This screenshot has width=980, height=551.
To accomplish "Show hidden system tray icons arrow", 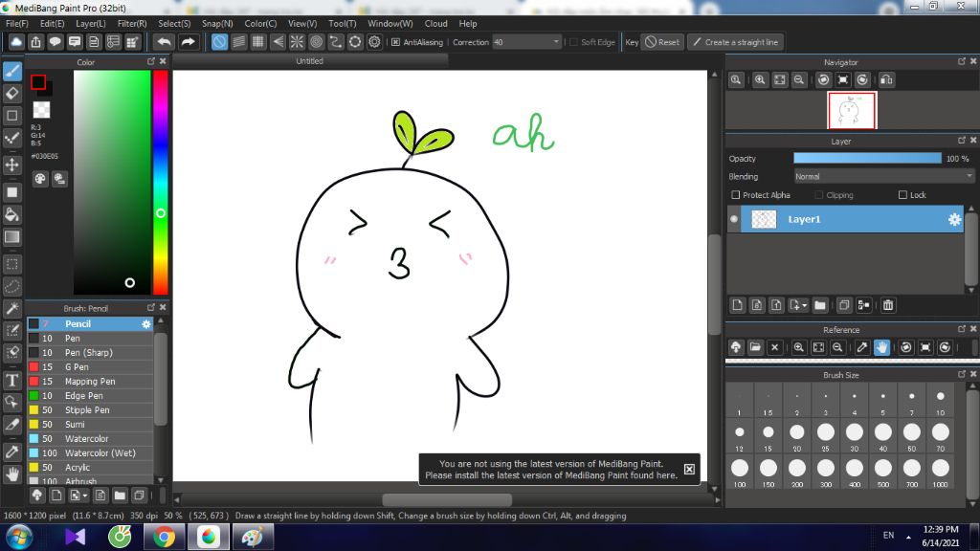I will point(908,537).
